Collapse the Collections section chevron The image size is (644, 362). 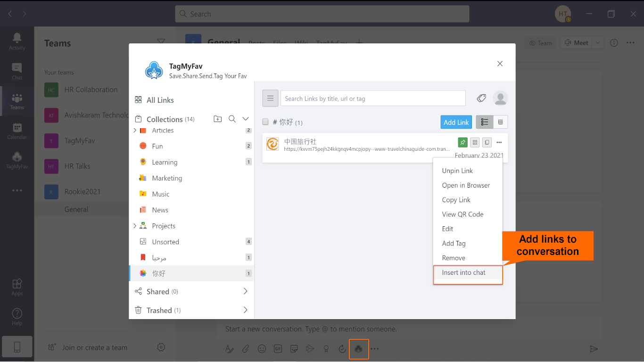(245, 119)
